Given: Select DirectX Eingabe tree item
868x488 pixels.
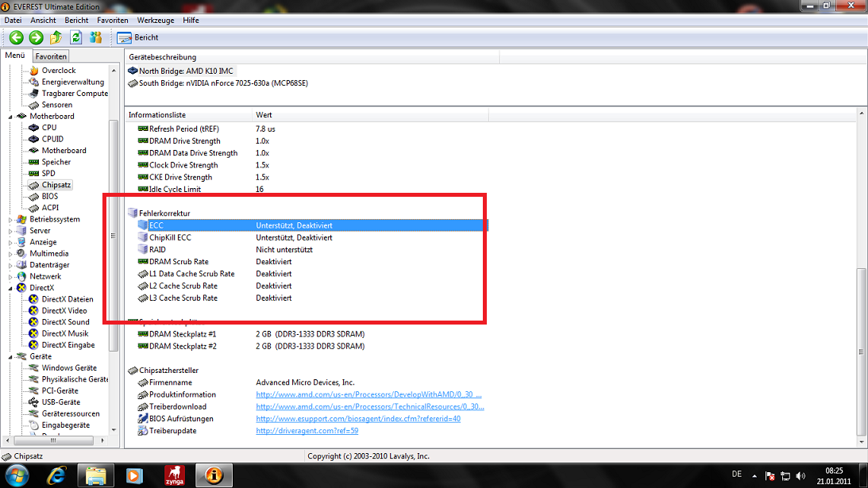Looking at the screenshot, I should tap(68, 344).
